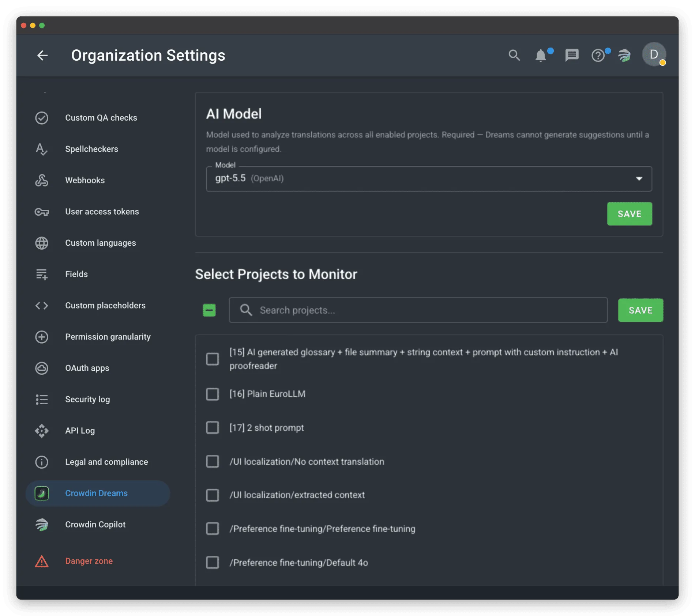The width and height of the screenshot is (695, 616).
Task: Go to Spellcheckers settings
Action: 91,149
